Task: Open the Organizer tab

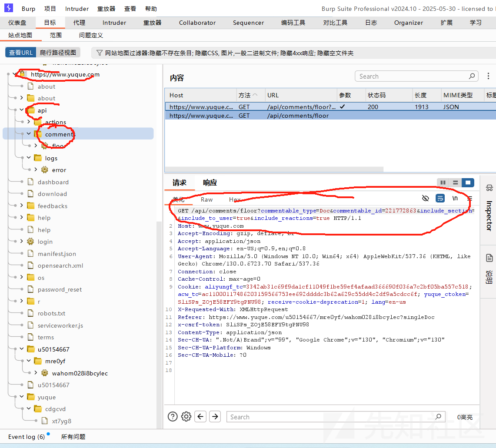Action: [408, 23]
